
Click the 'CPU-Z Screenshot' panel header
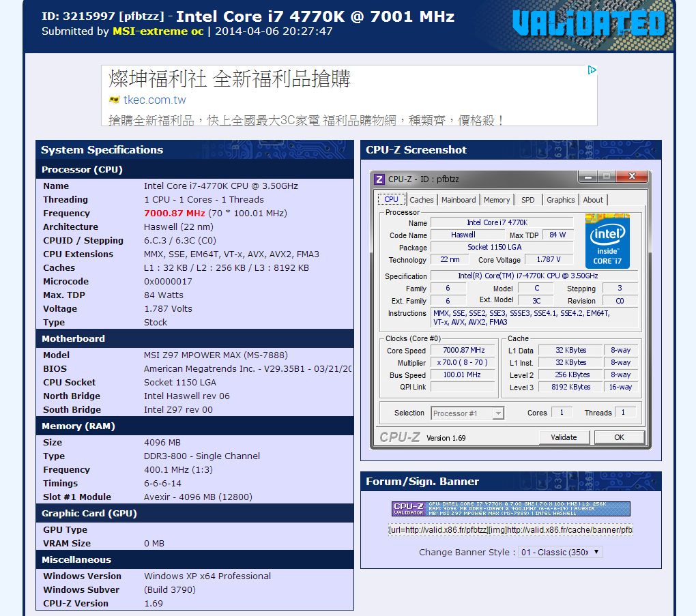(x=511, y=149)
